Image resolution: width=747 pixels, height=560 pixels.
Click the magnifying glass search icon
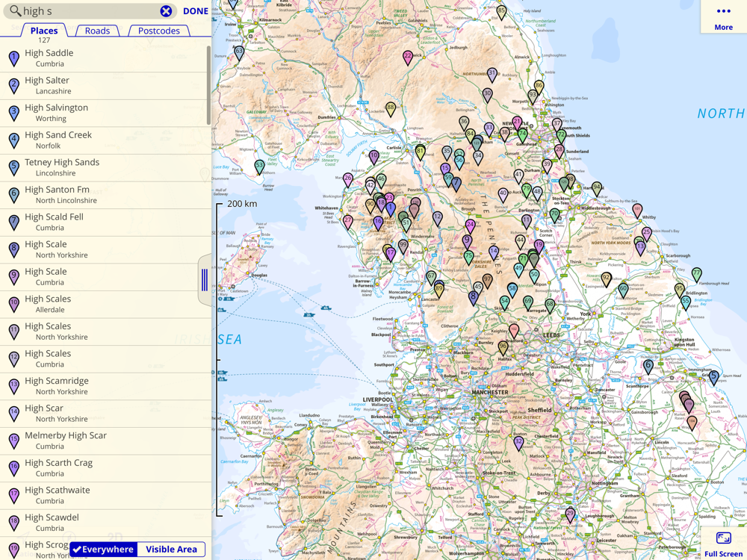click(x=15, y=11)
